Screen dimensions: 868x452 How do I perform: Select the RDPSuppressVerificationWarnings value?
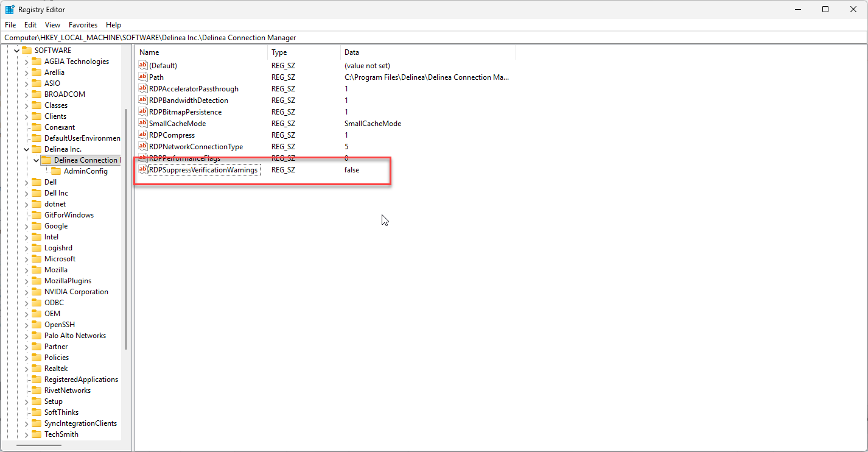coord(203,170)
